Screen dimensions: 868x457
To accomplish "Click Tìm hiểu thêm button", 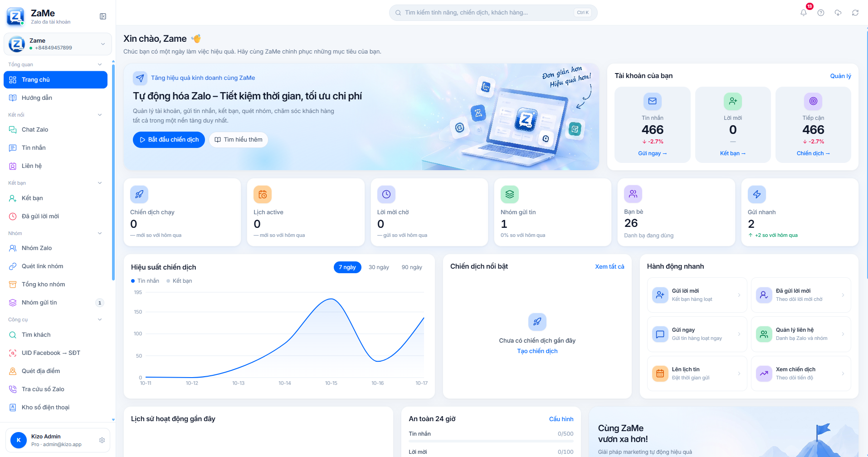I will coord(239,140).
